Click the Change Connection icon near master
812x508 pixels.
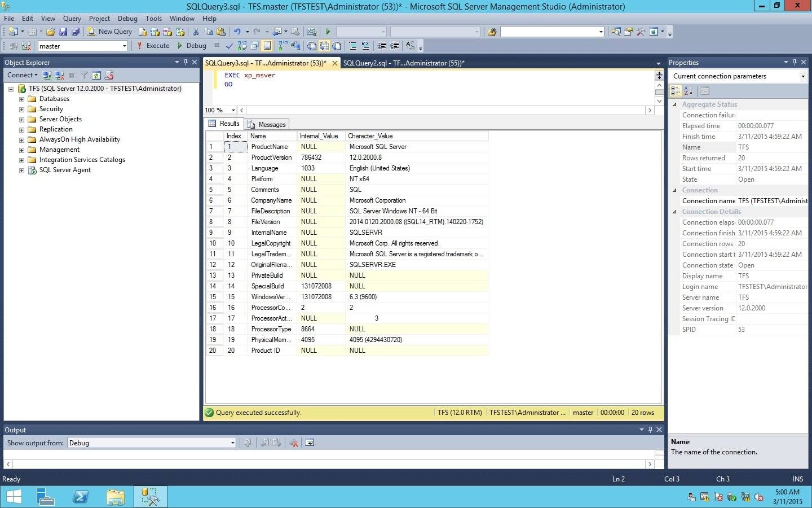point(27,46)
